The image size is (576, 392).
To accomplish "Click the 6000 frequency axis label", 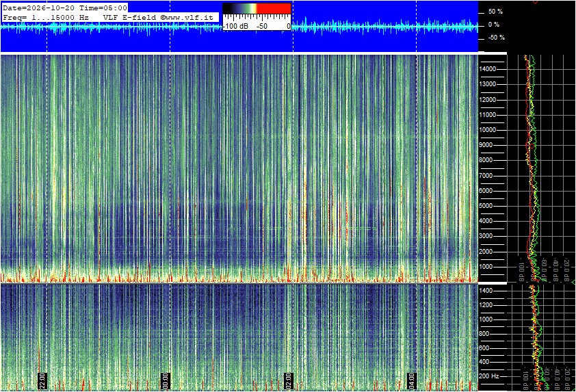I will (x=486, y=191).
